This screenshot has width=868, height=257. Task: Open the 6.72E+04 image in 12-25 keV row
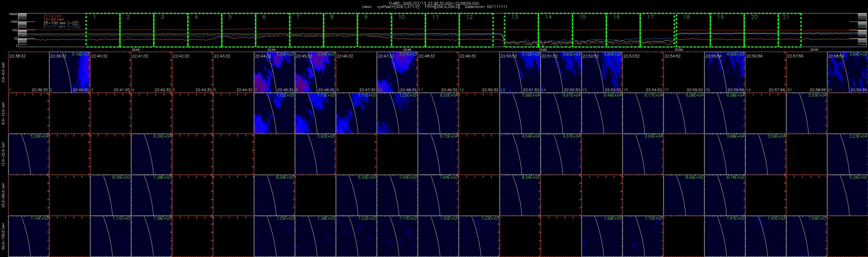[438, 154]
